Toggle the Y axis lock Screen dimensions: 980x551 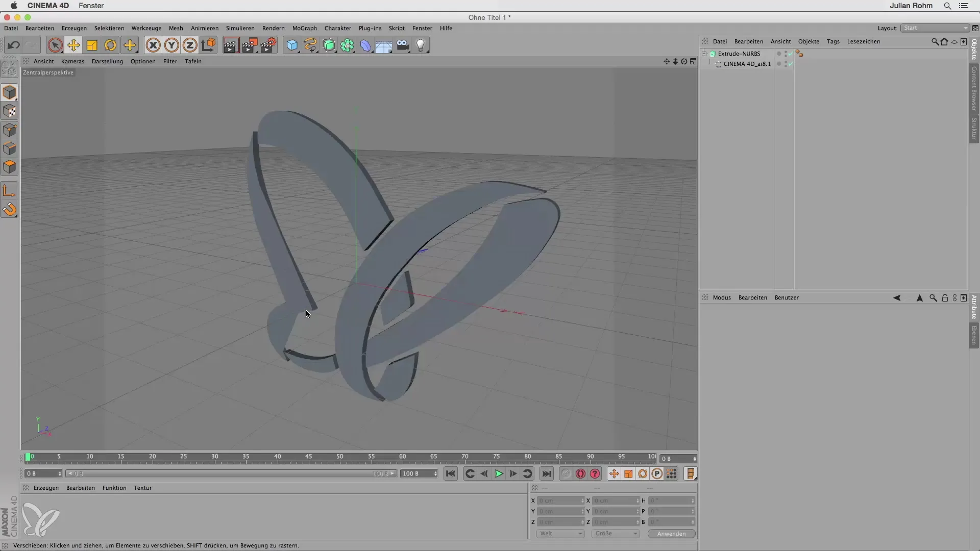point(171,45)
